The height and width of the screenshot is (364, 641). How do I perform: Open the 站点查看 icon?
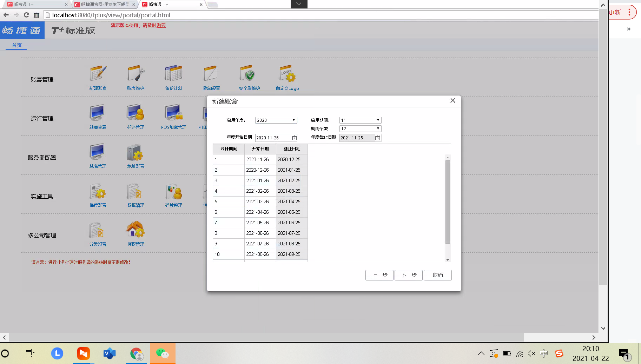click(x=98, y=112)
